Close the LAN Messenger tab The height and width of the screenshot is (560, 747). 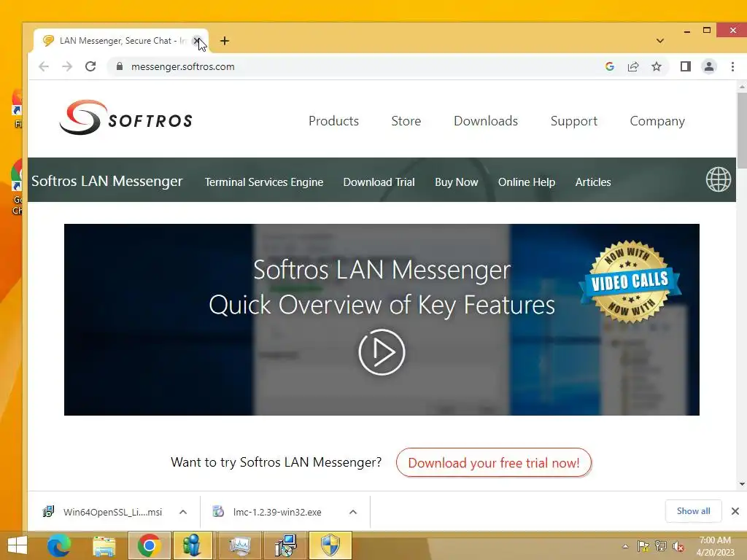point(196,41)
